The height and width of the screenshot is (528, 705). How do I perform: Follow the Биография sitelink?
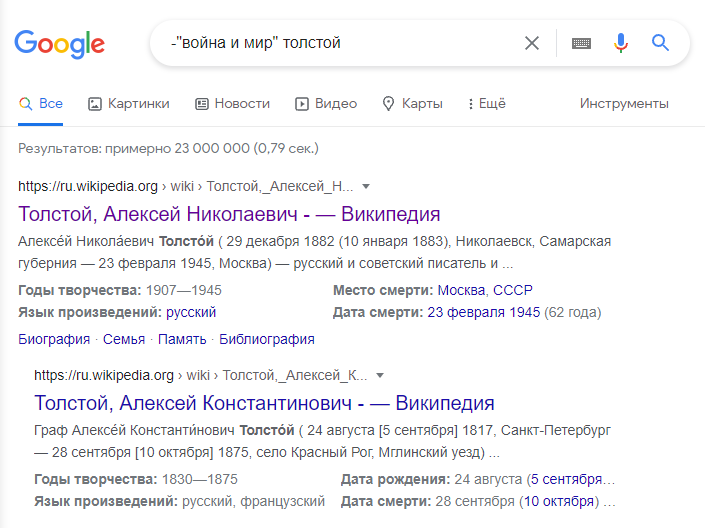point(54,339)
